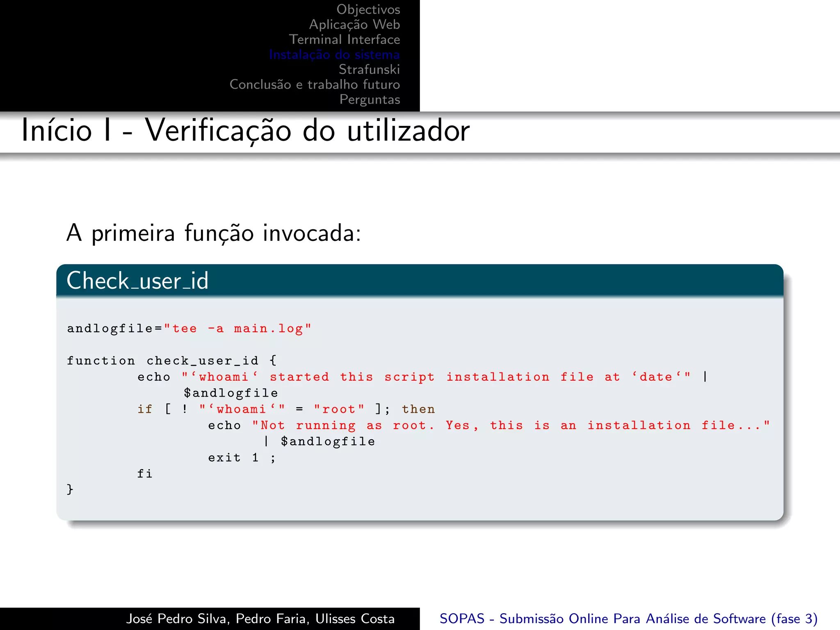Click the Check_user_id block header
Viewport: 840px width, 630px height.
pyautogui.click(x=420, y=281)
